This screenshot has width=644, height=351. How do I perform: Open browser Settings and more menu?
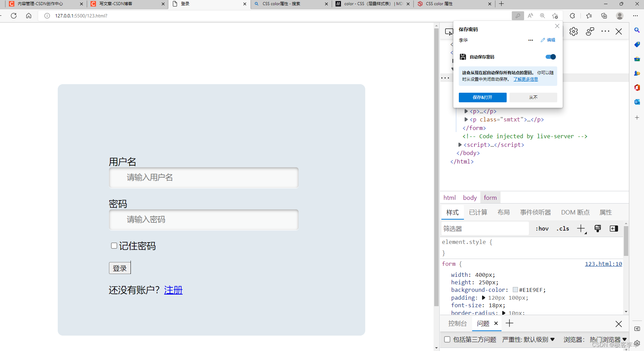[x=635, y=16]
